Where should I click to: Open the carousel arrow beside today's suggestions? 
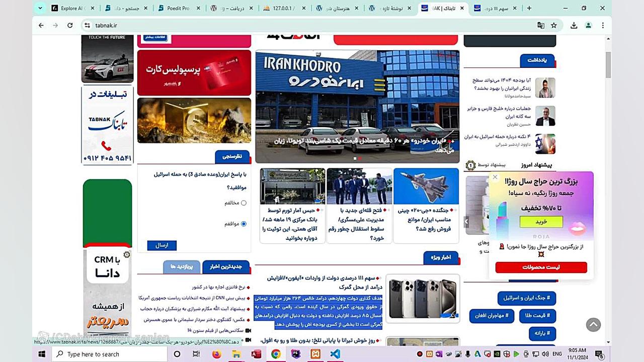(x=466, y=221)
